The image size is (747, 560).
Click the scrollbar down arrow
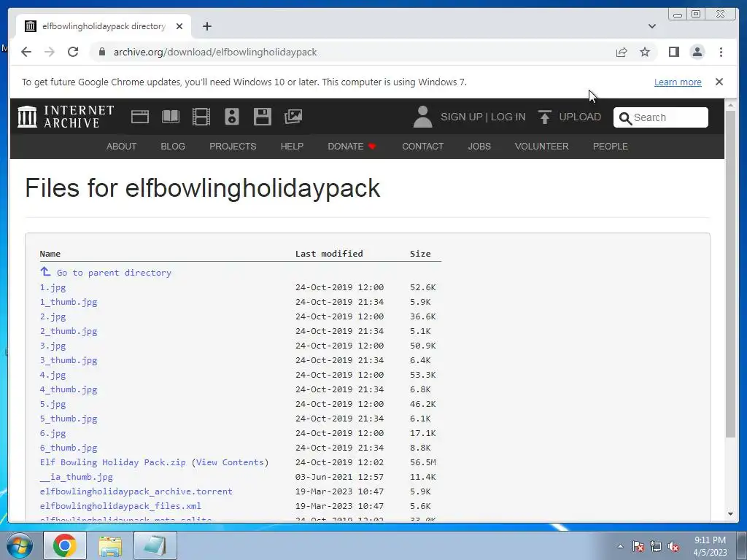tap(730, 514)
